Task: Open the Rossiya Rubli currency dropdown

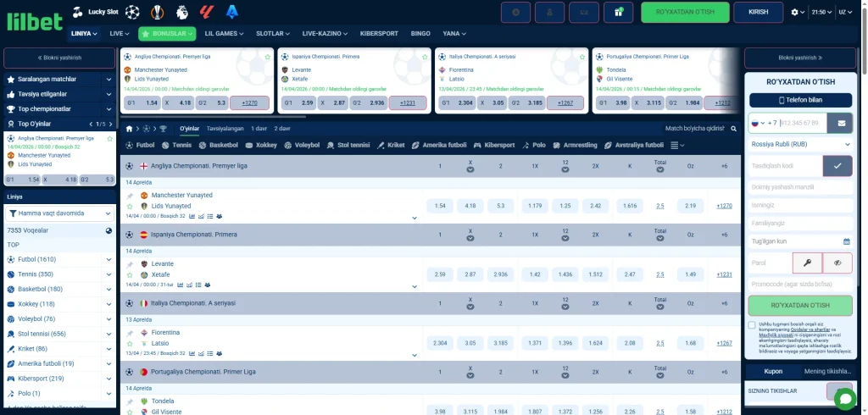Action: coord(799,144)
